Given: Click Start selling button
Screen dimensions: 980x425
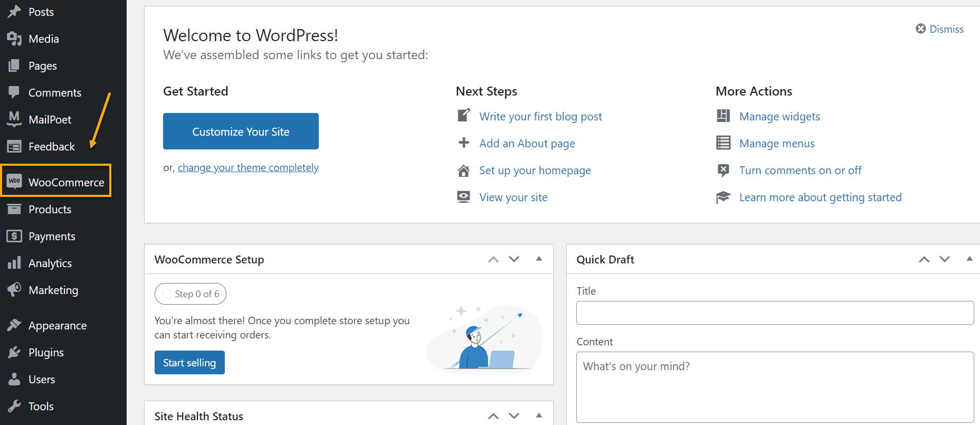Looking at the screenshot, I should point(189,362).
